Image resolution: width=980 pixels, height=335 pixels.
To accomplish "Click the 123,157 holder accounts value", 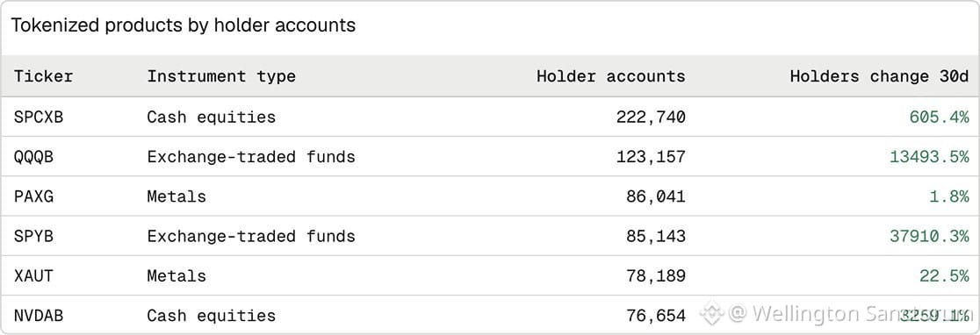I will 651,157.
